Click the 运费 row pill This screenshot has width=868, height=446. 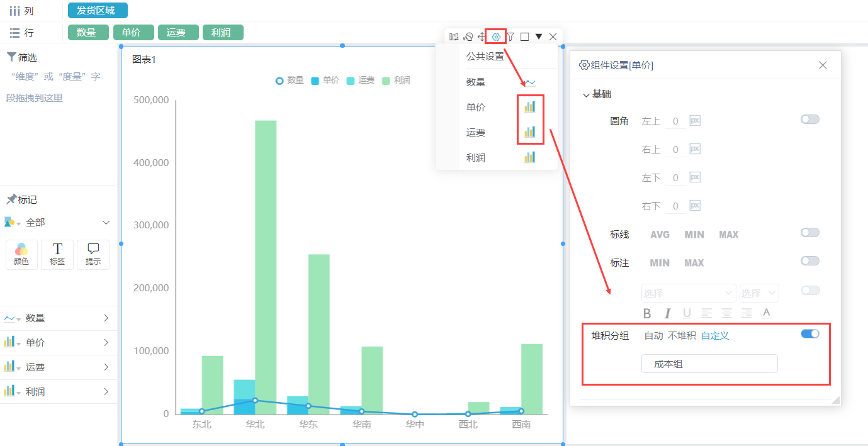(178, 33)
